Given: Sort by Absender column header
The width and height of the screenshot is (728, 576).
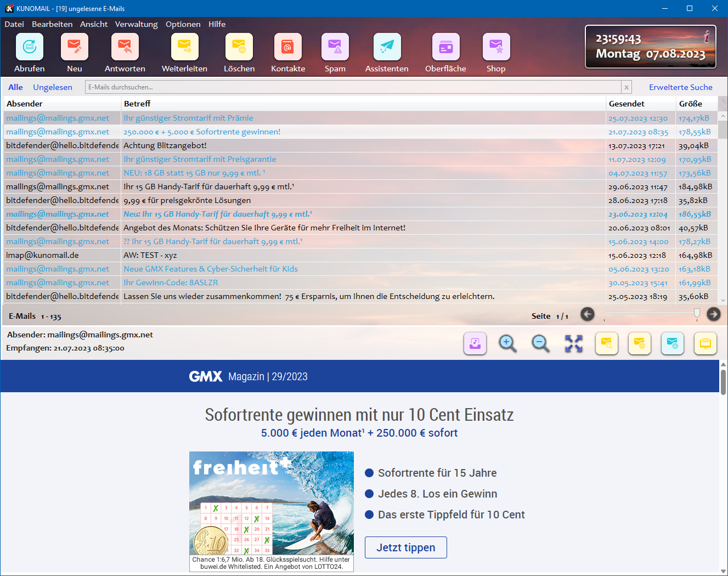Looking at the screenshot, I should click(62, 104).
